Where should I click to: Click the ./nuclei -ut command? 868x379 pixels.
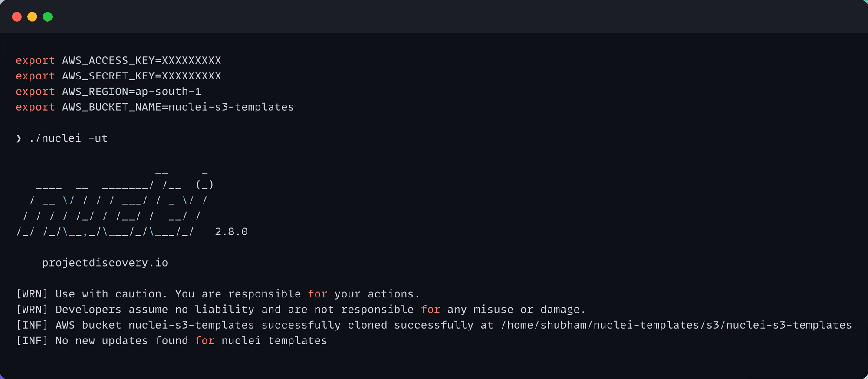point(68,138)
